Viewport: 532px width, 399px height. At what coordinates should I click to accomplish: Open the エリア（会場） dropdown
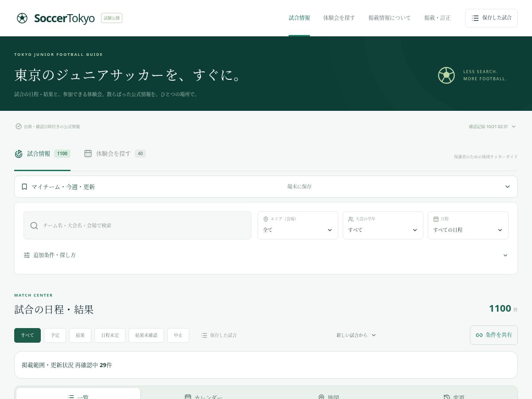click(298, 226)
